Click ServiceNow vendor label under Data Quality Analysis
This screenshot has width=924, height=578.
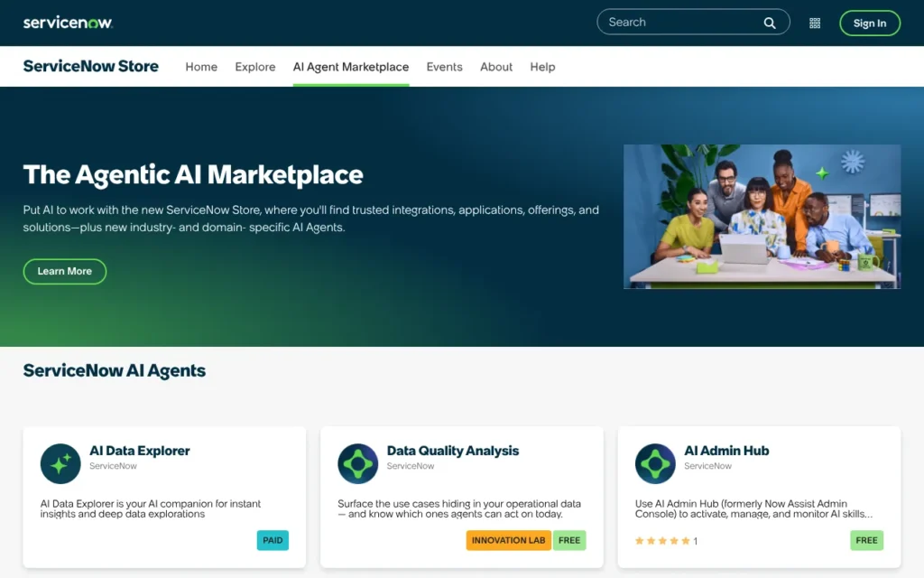point(411,466)
